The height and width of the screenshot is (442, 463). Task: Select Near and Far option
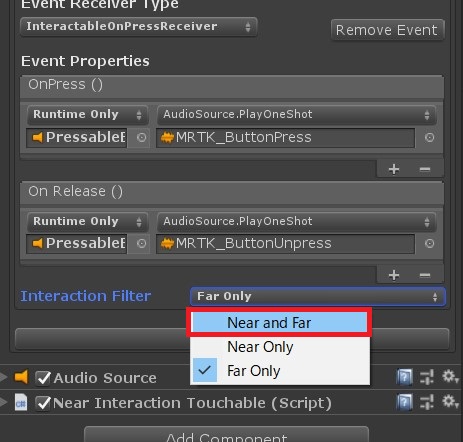280,323
